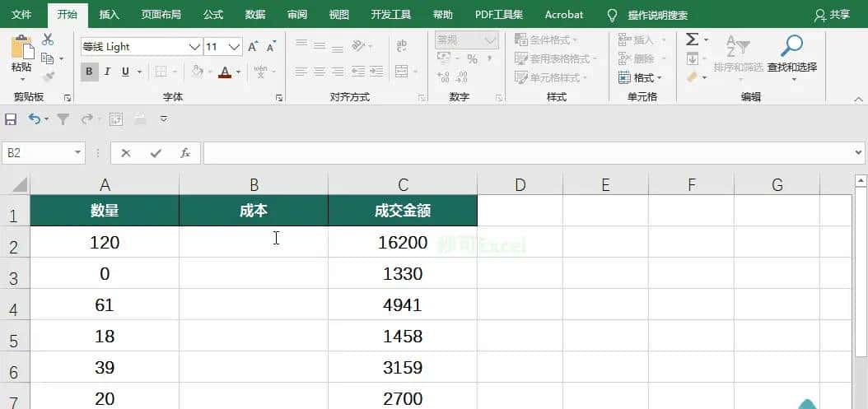Click the decrease indent icon
The width and height of the screenshot is (868, 409).
click(x=358, y=72)
